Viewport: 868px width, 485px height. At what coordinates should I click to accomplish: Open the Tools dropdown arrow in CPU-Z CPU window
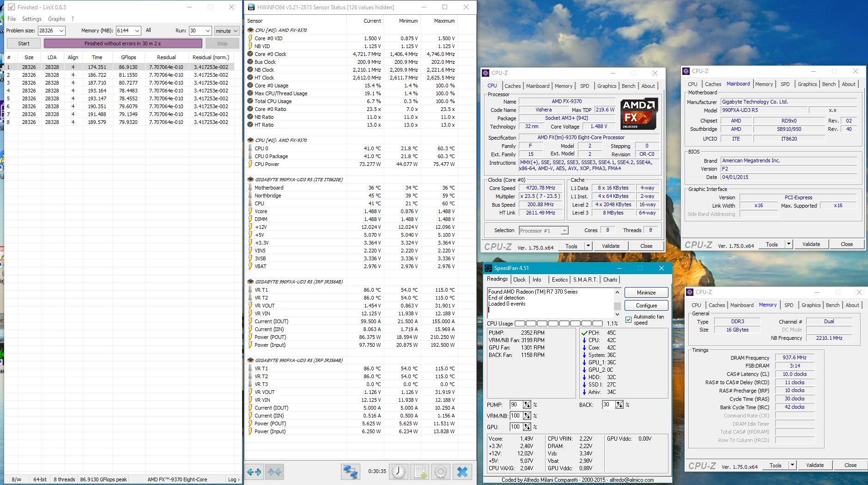tap(589, 246)
